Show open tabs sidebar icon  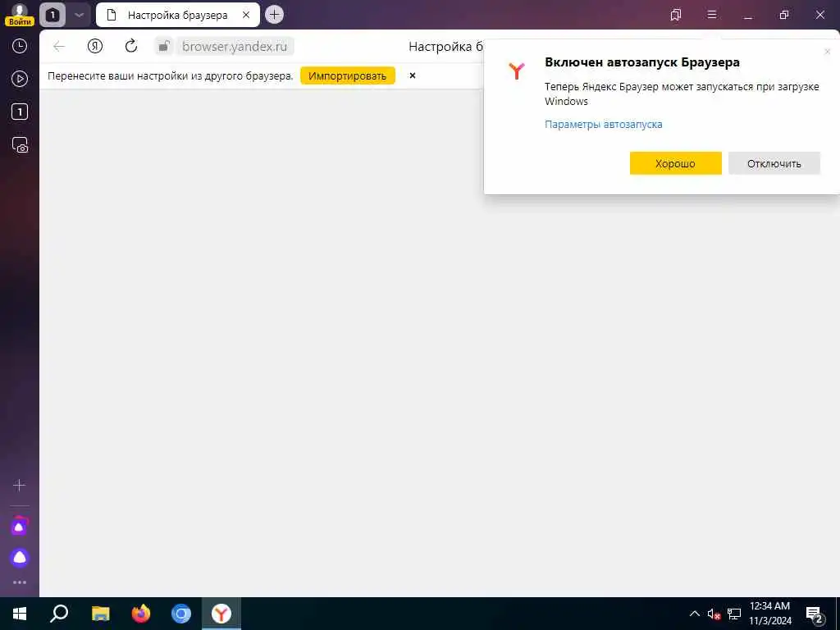(20, 112)
